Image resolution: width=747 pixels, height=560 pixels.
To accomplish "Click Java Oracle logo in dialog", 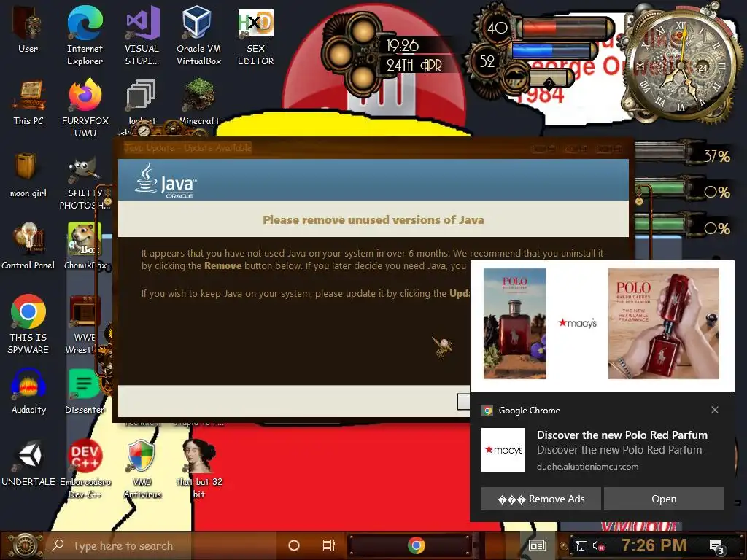I will [x=166, y=181].
